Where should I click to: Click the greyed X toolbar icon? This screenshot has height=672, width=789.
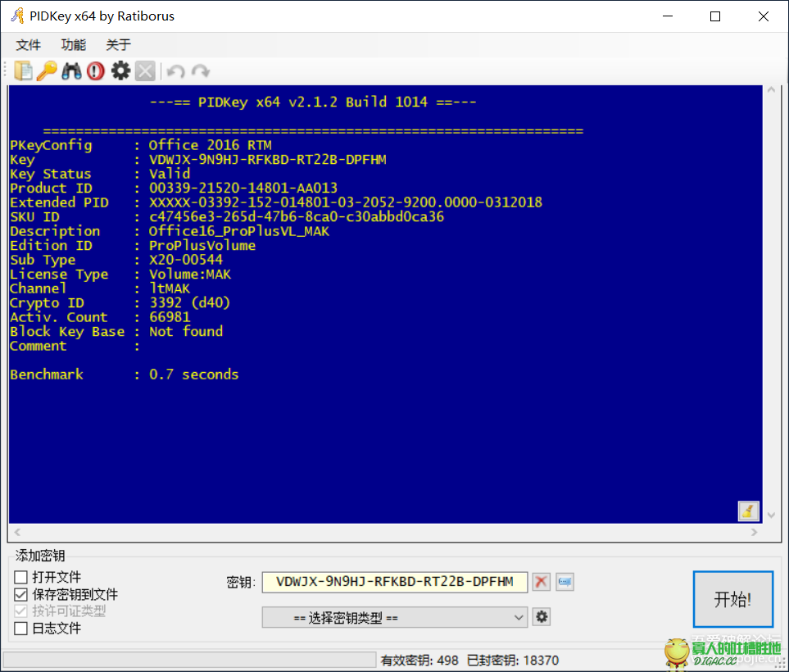click(x=145, y=71)
